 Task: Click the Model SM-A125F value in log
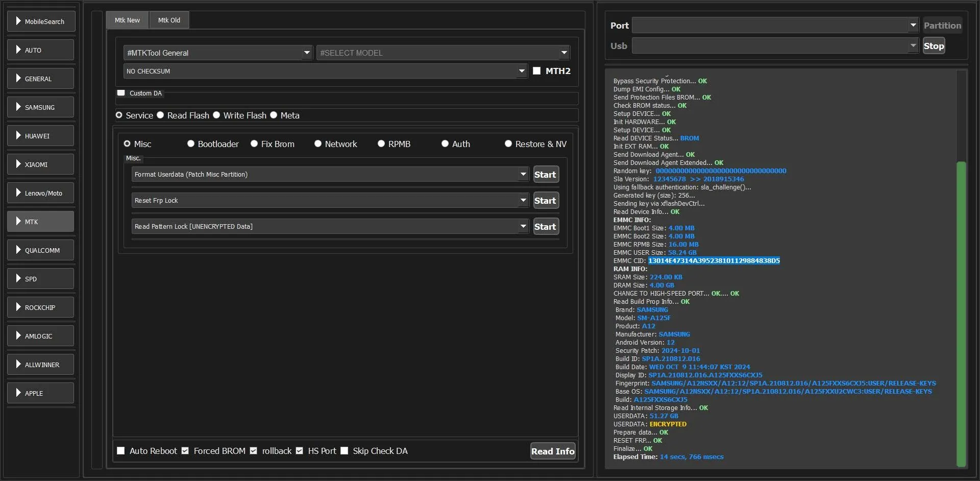click(x=654, y=318)
